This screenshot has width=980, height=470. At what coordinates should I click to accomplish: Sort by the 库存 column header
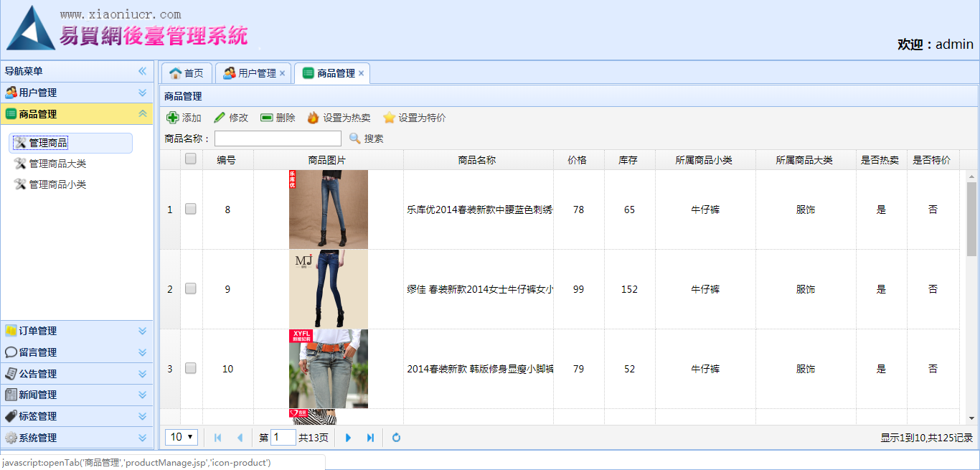click(x=629, y=160)
